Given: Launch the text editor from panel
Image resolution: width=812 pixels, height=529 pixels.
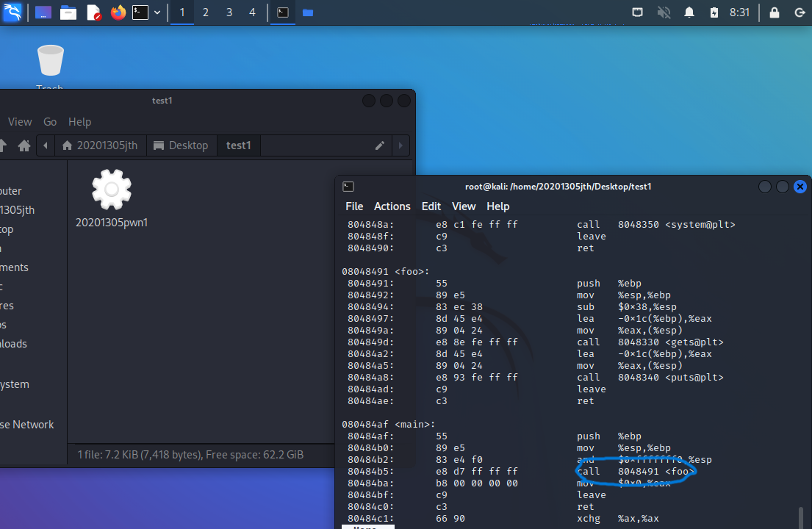Looking at the screenshot, I should [x=94, y=12].
